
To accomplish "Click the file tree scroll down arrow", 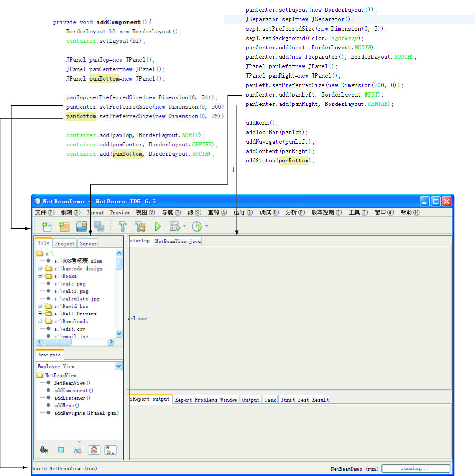I will click(119, 333).
